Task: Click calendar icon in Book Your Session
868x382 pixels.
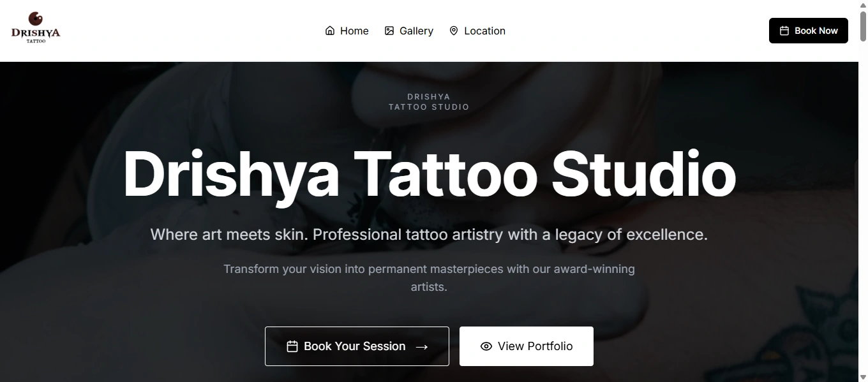Action: (x=292, y=346)
